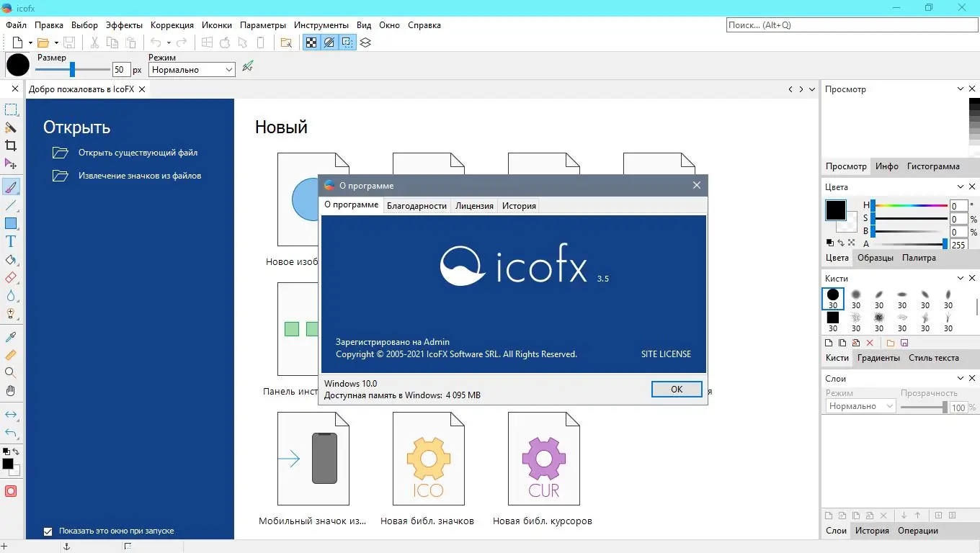The height and width of the screenshot is (553, 980).
Task: Select the Text tool
Action: (x=11, y=240)
